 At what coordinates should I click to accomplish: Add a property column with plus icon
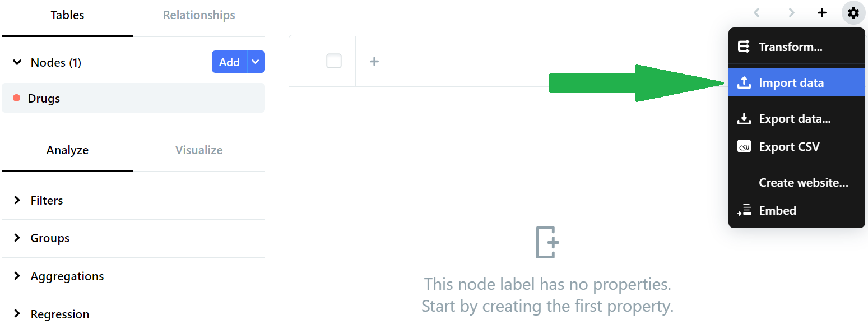click(374, 61)
